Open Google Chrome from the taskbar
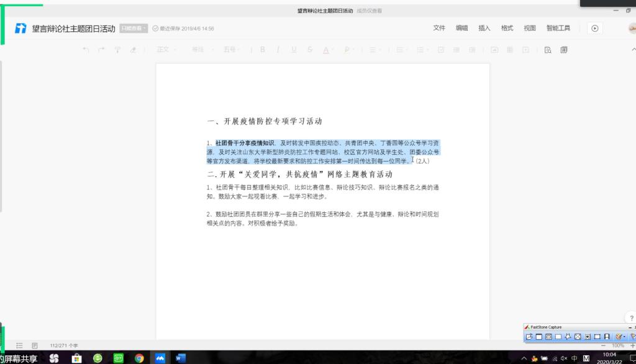Viewport: 636px width, 364px height. point(139,358)
